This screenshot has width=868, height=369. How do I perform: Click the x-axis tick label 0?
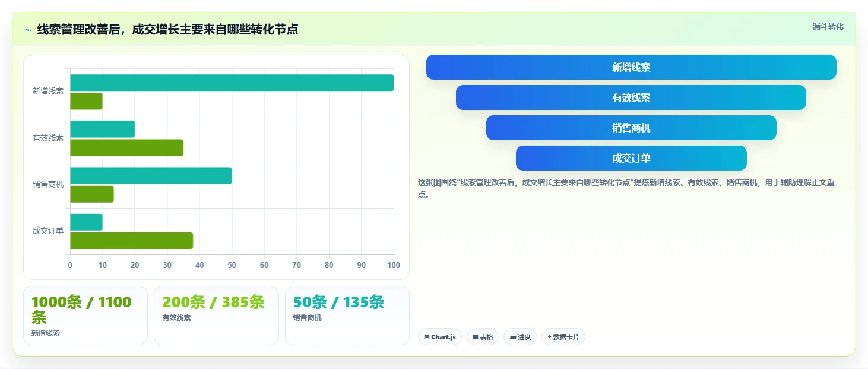(70, 265)
